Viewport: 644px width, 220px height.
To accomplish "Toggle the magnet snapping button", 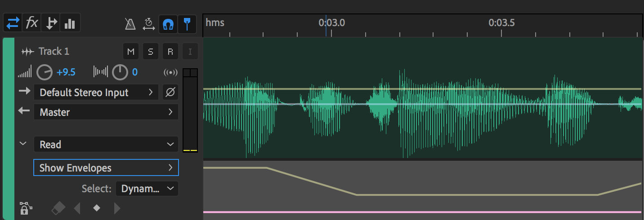I will point(168,24).
